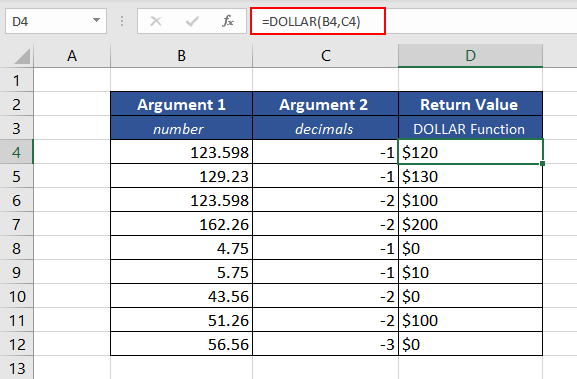
Task: Select cell showing $130
Action: [x=470, y=176]
